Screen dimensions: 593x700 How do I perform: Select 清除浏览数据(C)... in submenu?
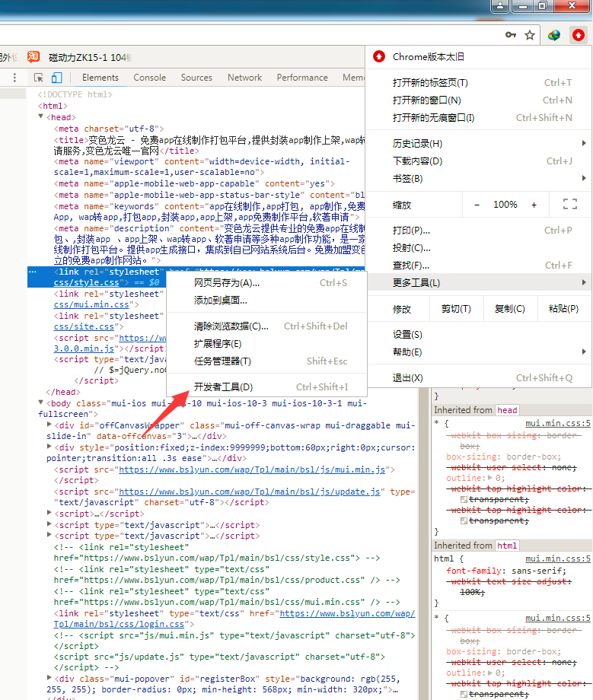(x=266, y=326)
